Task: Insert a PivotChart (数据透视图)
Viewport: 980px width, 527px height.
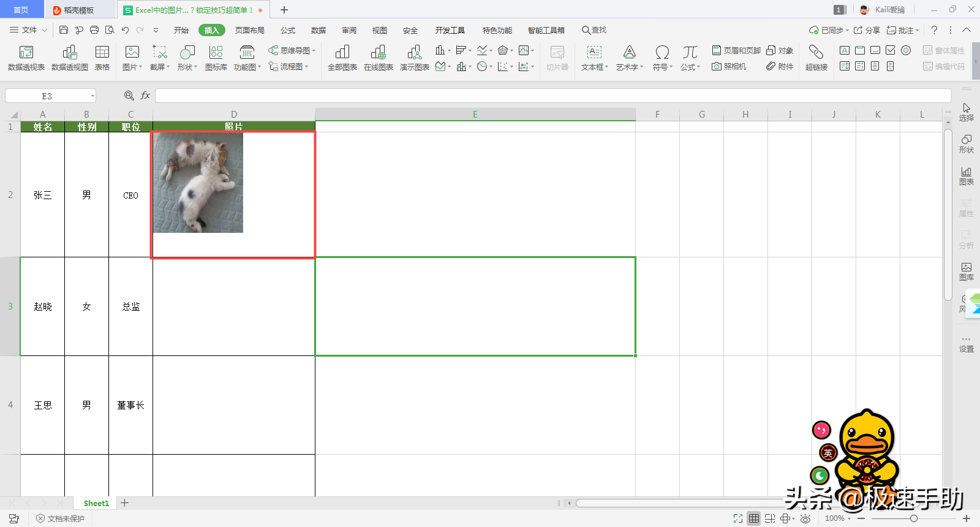Action: [70, 58]
